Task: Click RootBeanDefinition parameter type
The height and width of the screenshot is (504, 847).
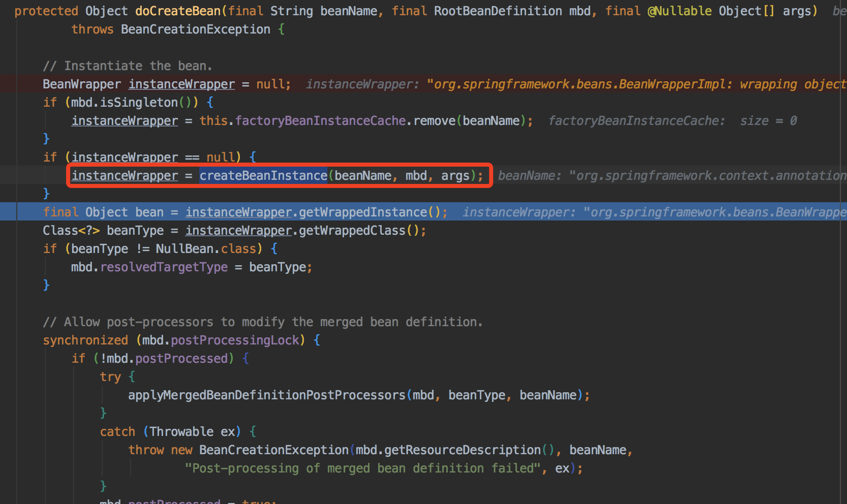Action: pos(498,11)
